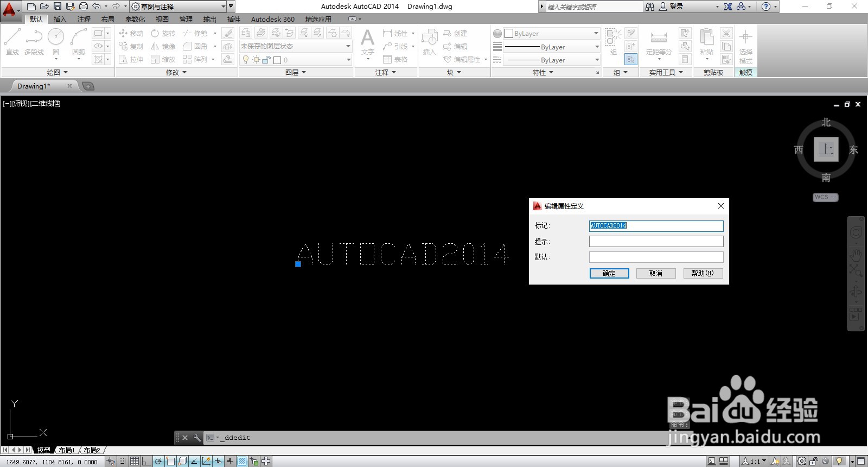
Task: Expand the 绘图 panel
Action: pos(58,72)
